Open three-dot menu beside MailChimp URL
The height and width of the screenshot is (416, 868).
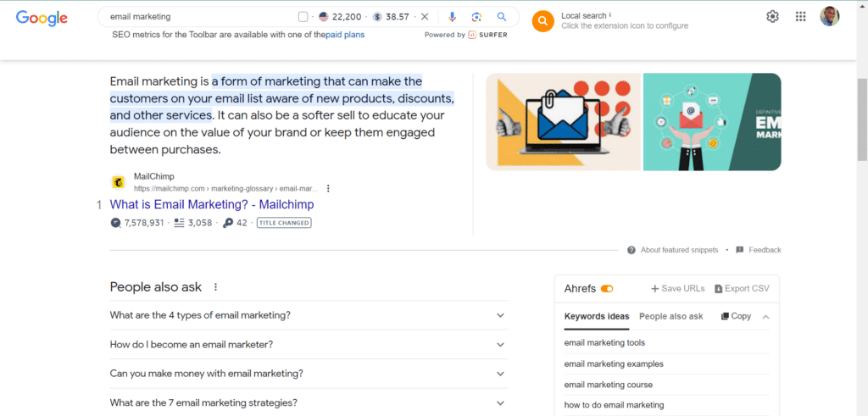click(328, 188)
